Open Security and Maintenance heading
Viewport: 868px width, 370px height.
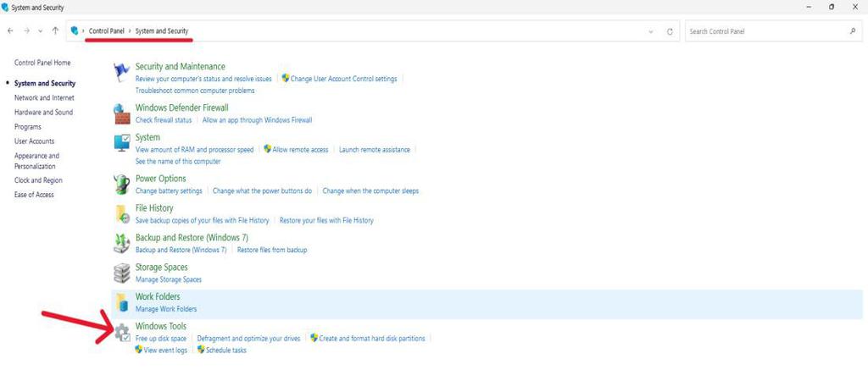pyautogui.click(x=180, y=66)
